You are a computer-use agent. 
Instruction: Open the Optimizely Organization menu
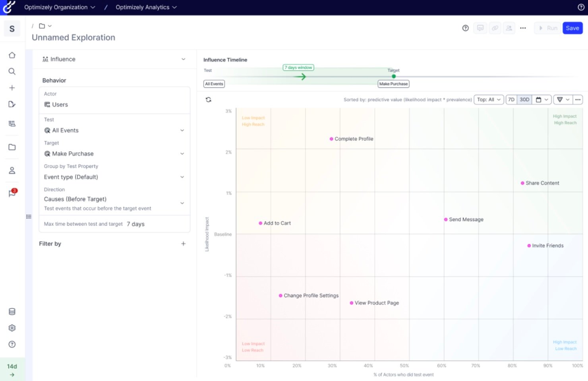click(x=60, y=7)
